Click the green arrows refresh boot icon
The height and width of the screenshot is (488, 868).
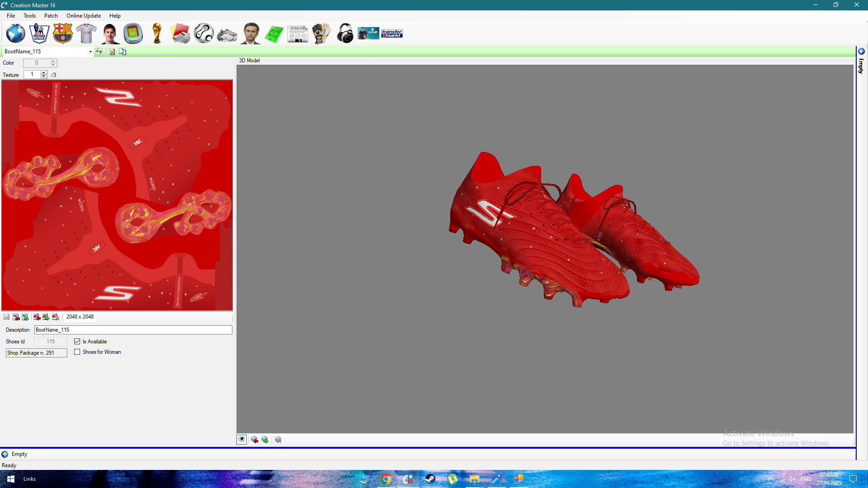click(x=99, y=52)
